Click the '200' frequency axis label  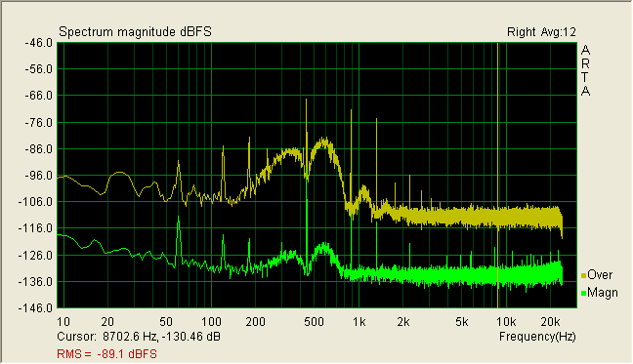tap(256, 322)
